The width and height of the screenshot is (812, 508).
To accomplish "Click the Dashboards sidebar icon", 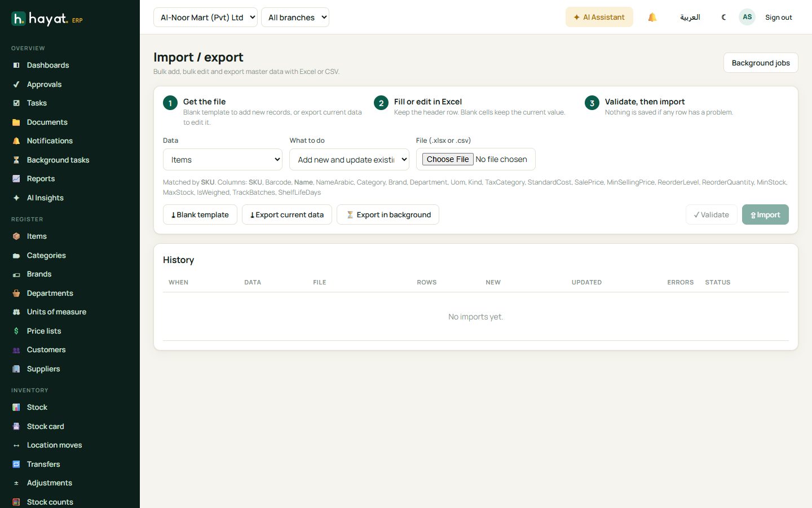I will pyautogui.click(x=16, y=65).
